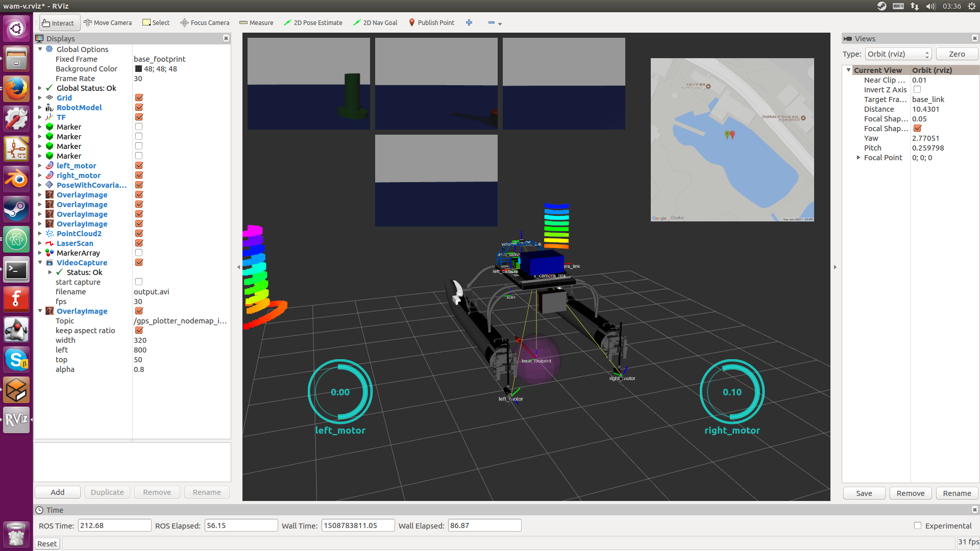Check the start capture checkbox

(x=139, y=282)
